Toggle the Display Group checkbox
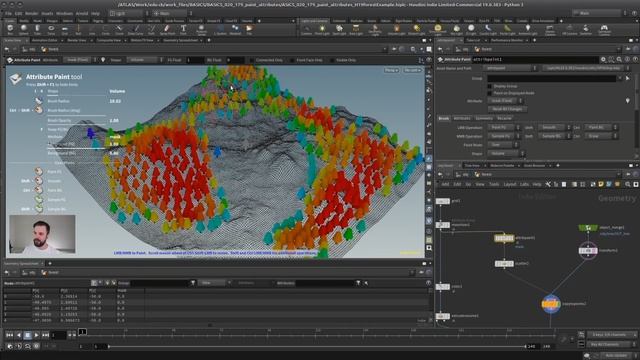This screenshot has width=640, height=360. coord(490,86)
